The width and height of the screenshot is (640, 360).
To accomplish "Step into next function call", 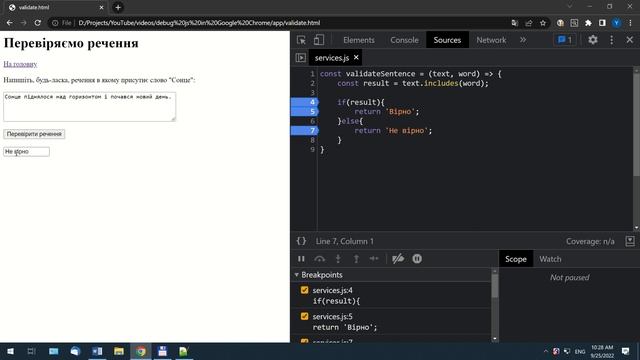I will [x=338, y=259].
